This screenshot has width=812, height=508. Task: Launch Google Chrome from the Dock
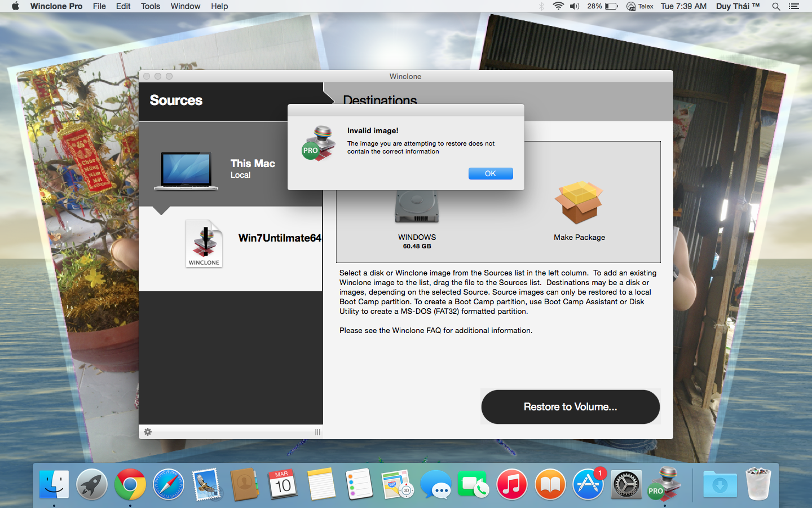coord(130,484)
